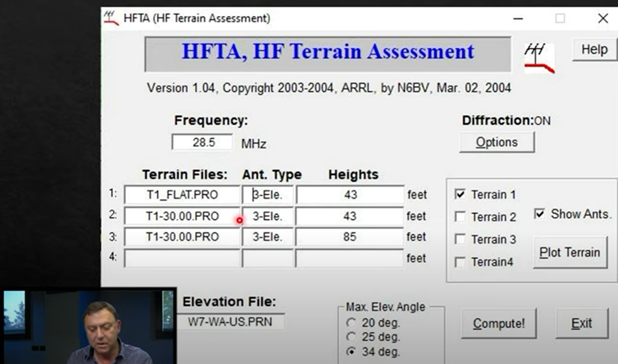Click the Compute! button
The image size is (618, 364).
pyautogui.click(x=499, y=324)
